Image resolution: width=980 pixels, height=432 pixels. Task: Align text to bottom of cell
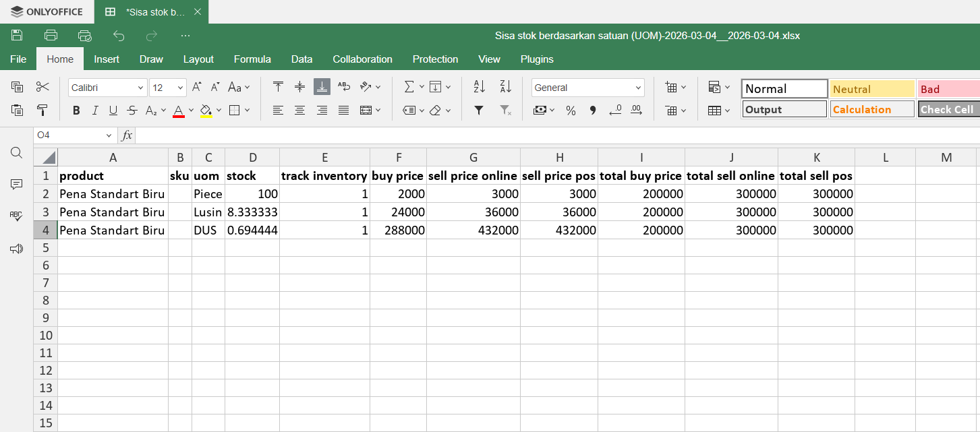tap(322, 87)
